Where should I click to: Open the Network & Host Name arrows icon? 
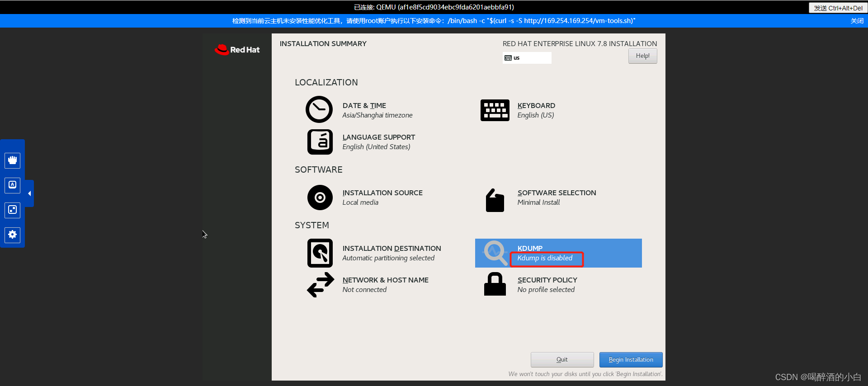tap(321, 285)
